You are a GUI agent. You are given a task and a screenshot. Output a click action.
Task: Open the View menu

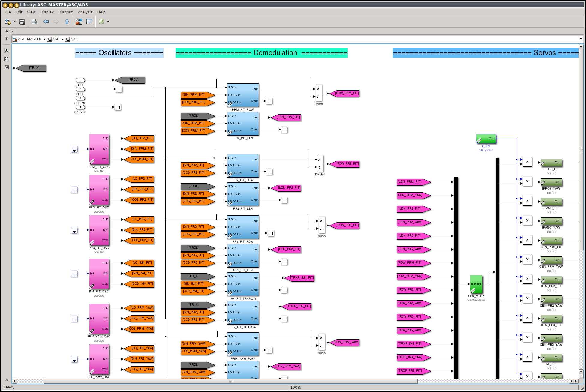click(x=31, y=12)
